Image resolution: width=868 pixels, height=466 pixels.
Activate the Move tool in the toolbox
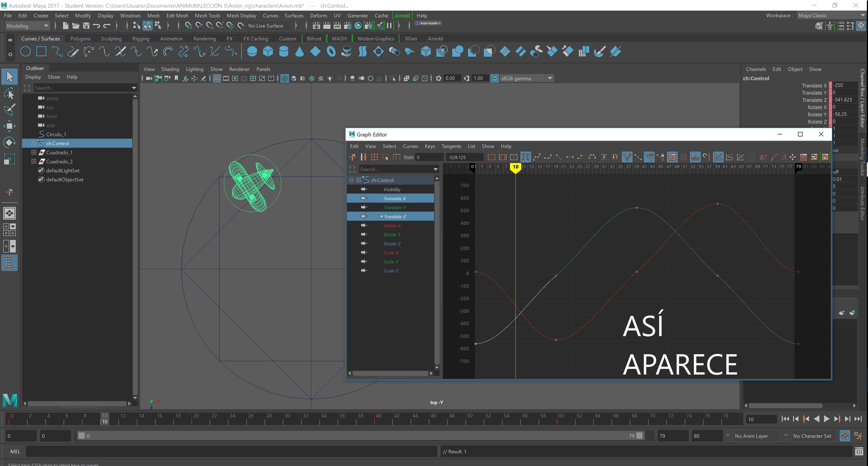point(9,126)
